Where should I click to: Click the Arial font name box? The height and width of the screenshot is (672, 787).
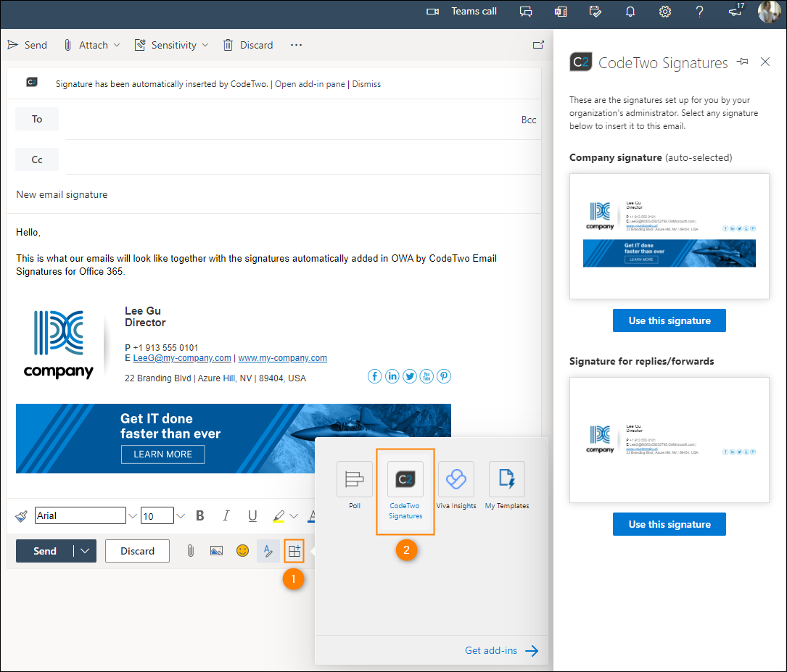click(x=81, y=515)
